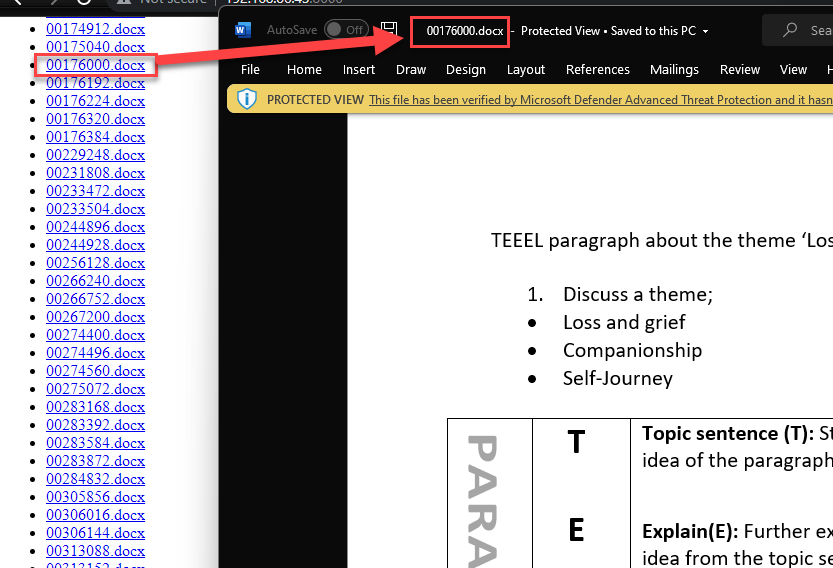Viewport: 833px width, 568px height.
Task: Open 00274496.docx link in browser
Action: click(x=96, y=353)
